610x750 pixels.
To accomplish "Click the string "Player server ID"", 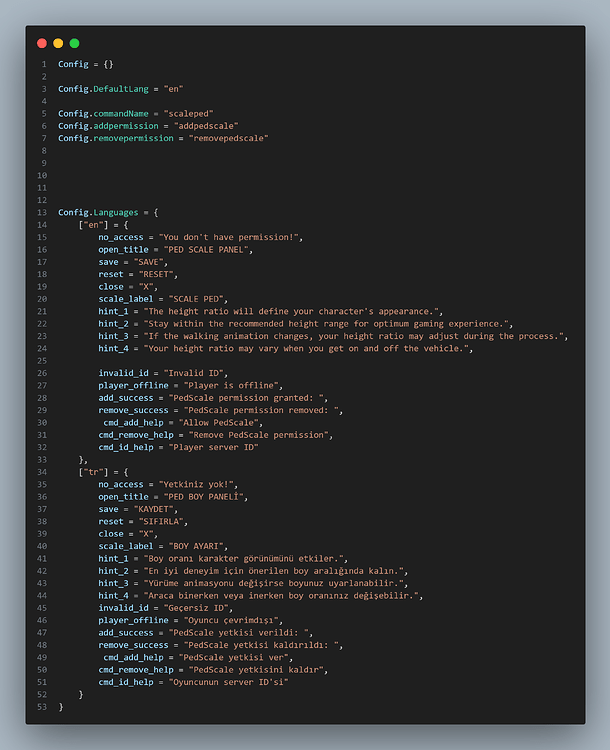I will click(x=214, y=448).
